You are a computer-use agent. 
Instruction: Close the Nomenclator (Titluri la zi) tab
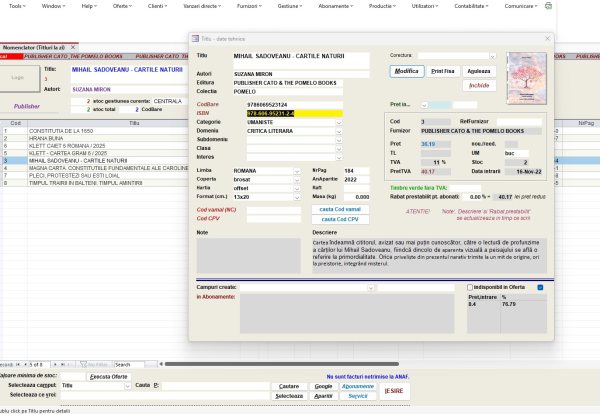[73, 47]
